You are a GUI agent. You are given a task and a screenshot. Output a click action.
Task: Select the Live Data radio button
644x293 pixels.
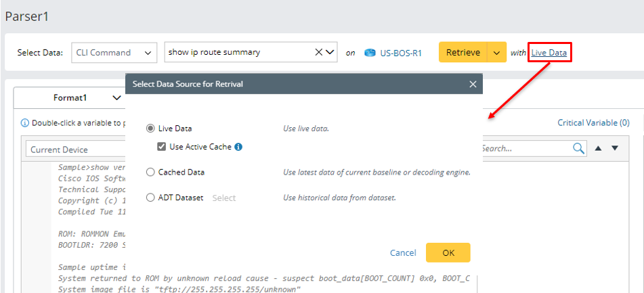pyautogui.click(x=150, y=129)
